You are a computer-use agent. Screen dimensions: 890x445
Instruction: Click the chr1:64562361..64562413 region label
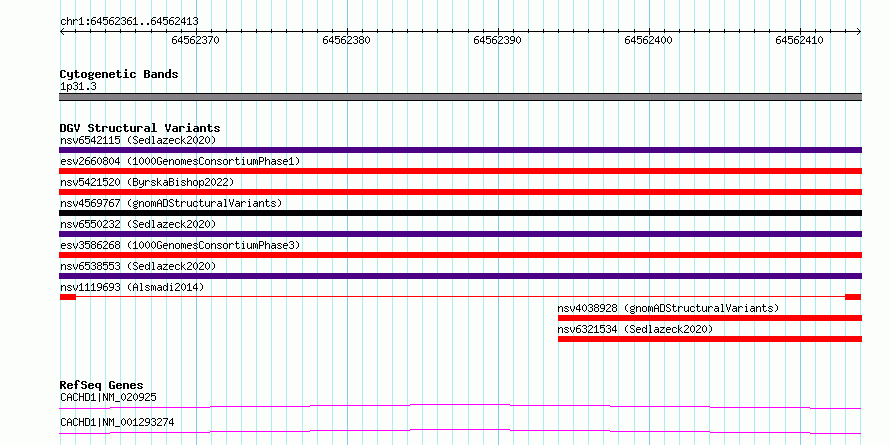tap(129, 22)
